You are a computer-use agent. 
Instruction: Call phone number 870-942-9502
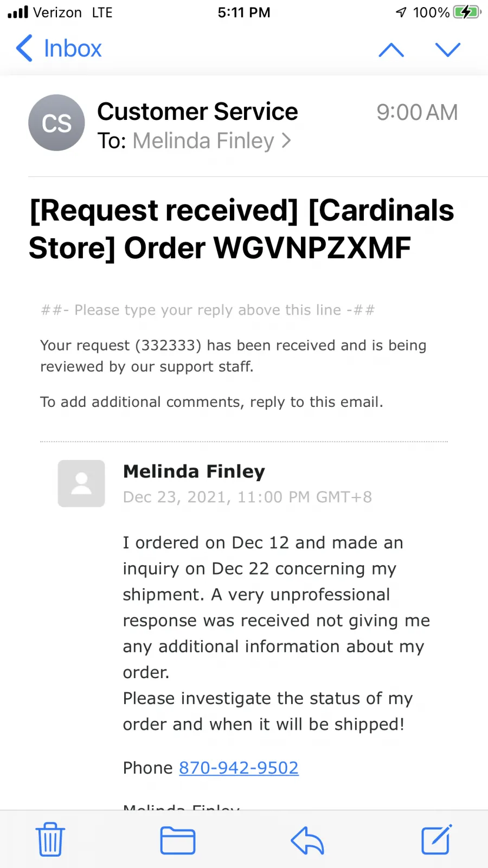(x=239, y=768)
